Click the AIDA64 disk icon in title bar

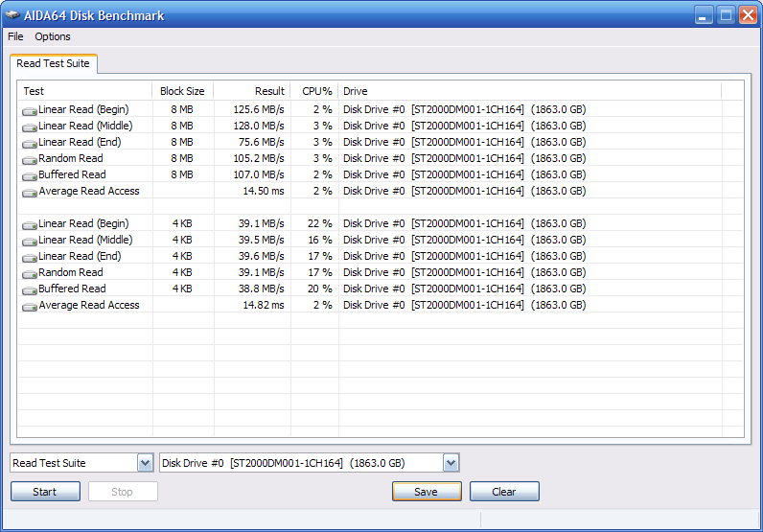[x=12, y=15]
